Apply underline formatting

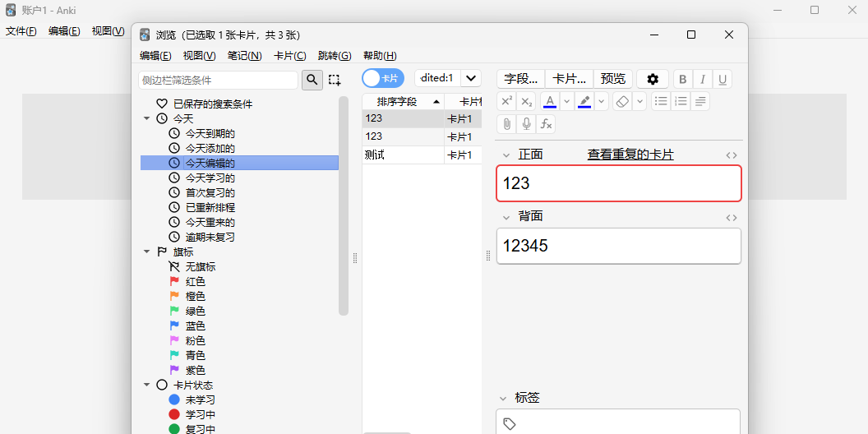pos(723,79)
